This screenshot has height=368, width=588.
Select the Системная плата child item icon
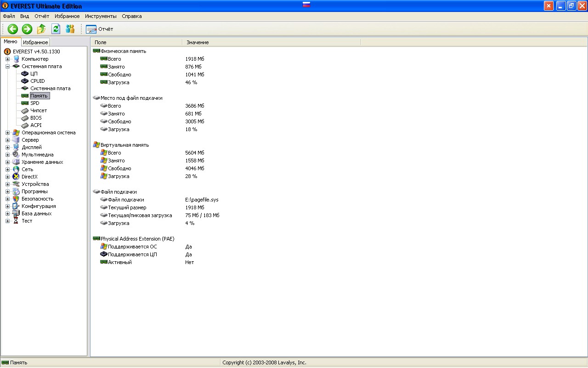point(25,88)
